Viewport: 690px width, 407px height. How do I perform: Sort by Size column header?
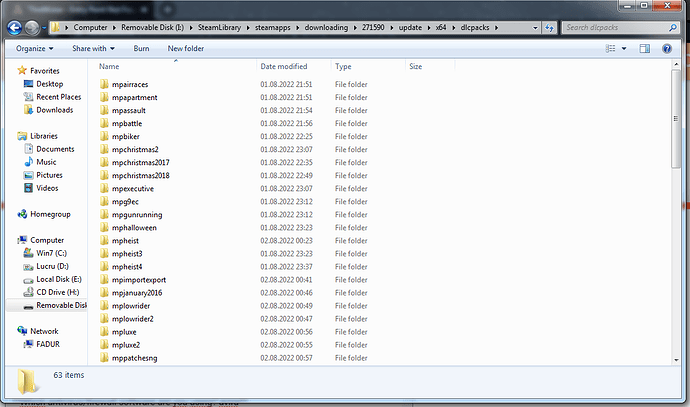coord(415,66)
